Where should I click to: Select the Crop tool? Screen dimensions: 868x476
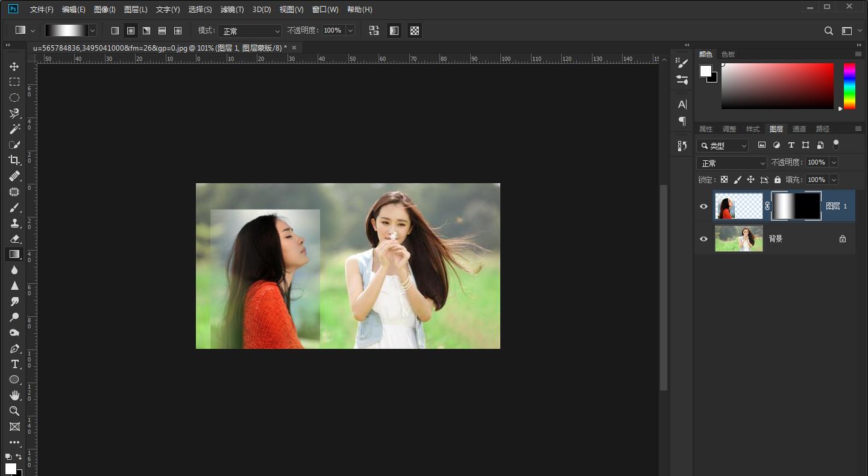[x=14, y=160]
